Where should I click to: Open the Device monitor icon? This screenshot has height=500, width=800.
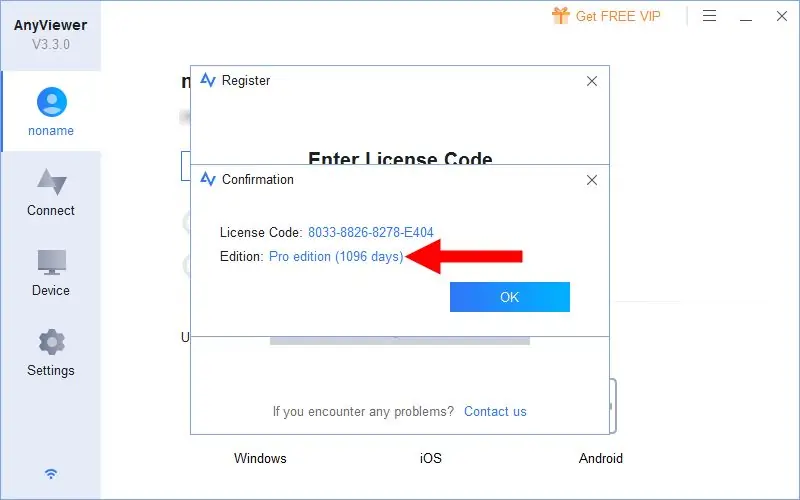click(52, 262)
